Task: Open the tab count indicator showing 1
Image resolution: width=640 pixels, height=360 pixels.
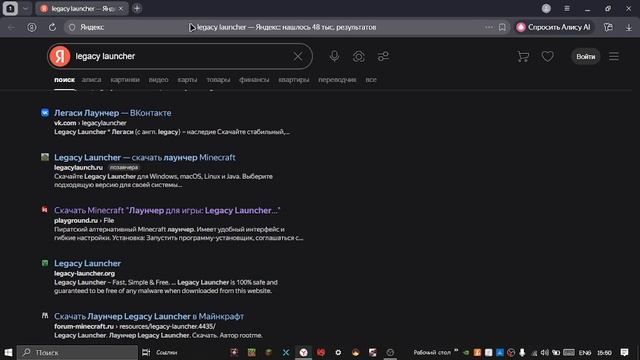Action: pyautogui.click(x=10, y=9)
